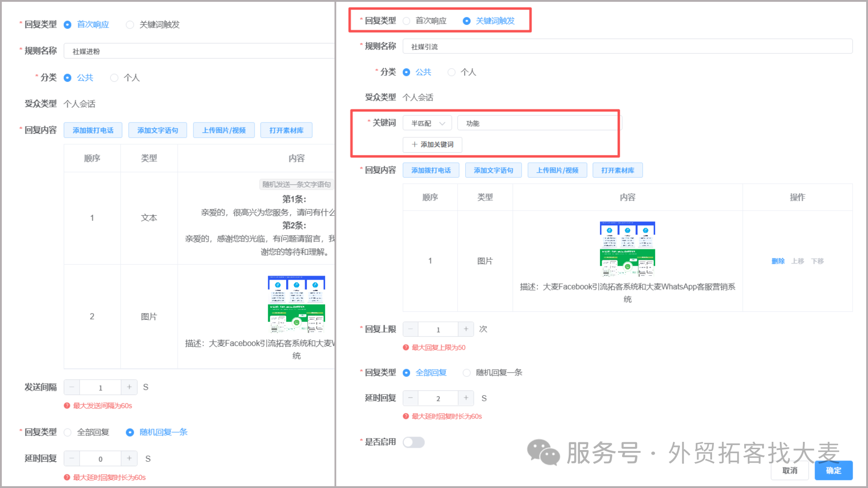This screenshot has height=488, width=868.
Task: Click 打开素材库 in left panel
Action: click(x=286, y=130)
